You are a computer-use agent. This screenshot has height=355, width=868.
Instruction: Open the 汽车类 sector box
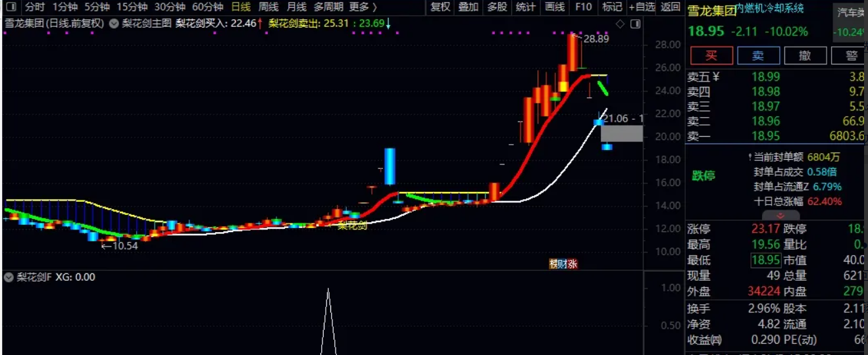click(x=850, y=22)
